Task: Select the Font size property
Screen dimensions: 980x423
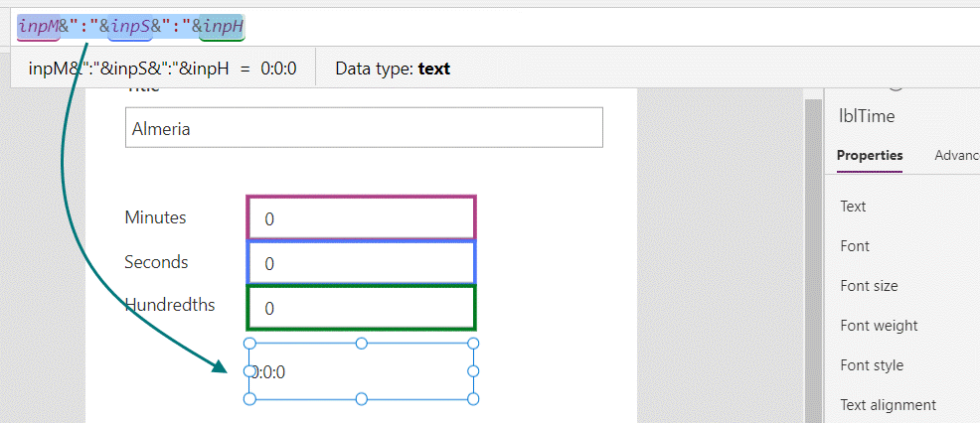Action: pyautogui.click(x=869, y=286)
